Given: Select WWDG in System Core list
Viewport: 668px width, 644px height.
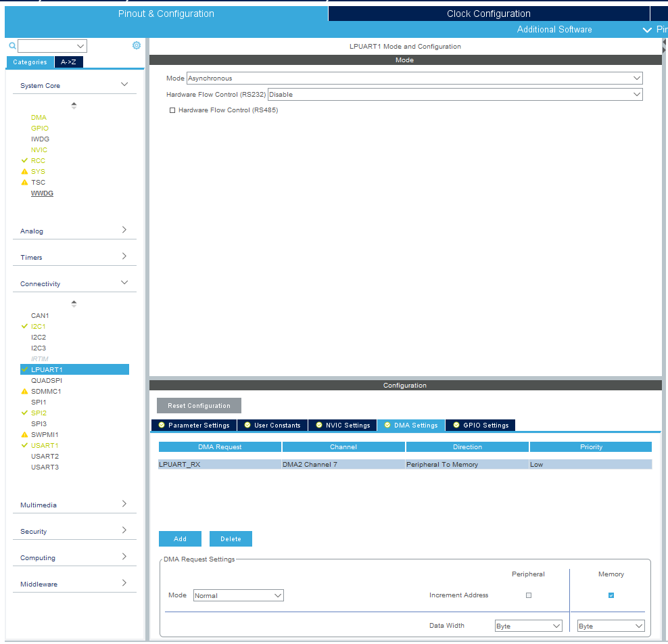Looking at the screenshot, I should 42,193.
